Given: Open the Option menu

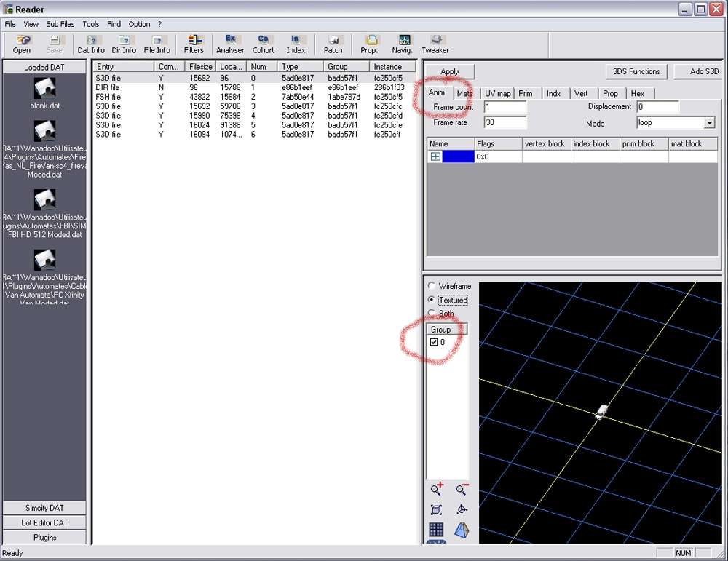Looking at the screenshot, I should click(x=139, y=24).
